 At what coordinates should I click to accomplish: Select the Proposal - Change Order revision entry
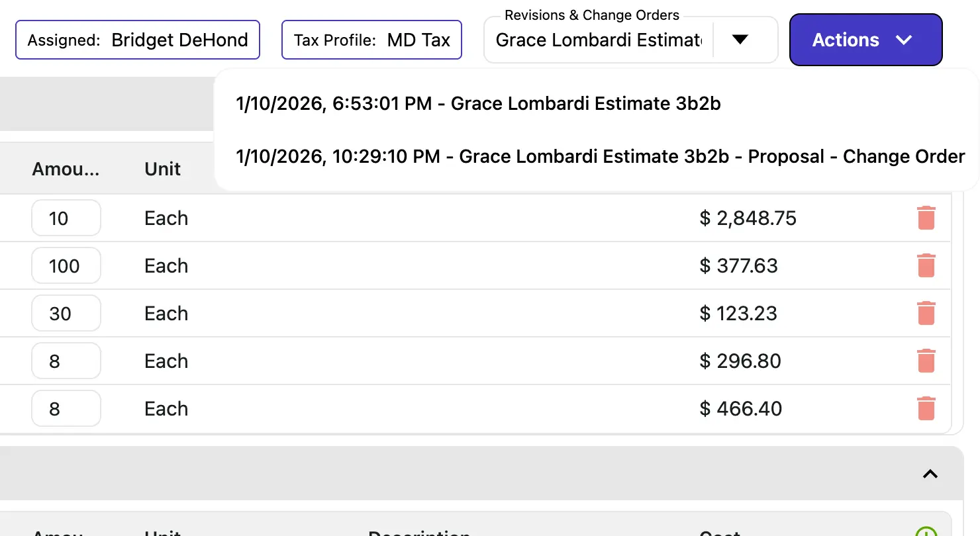[x=599, y=156]
